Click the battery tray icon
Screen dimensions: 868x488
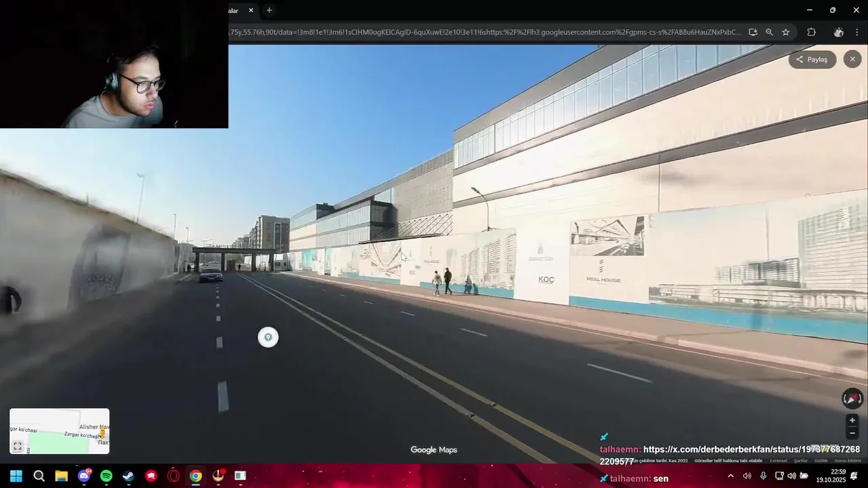pos(804,476)
